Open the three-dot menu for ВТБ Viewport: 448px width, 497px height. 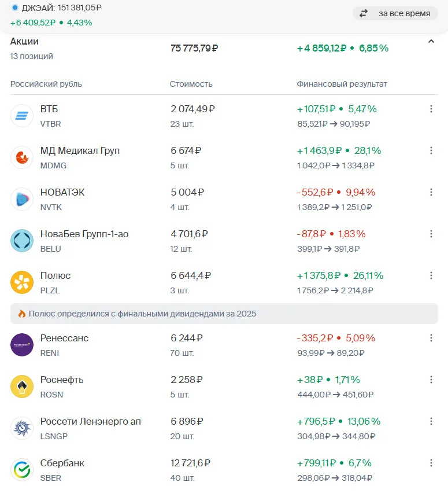[x=431, y=109]
